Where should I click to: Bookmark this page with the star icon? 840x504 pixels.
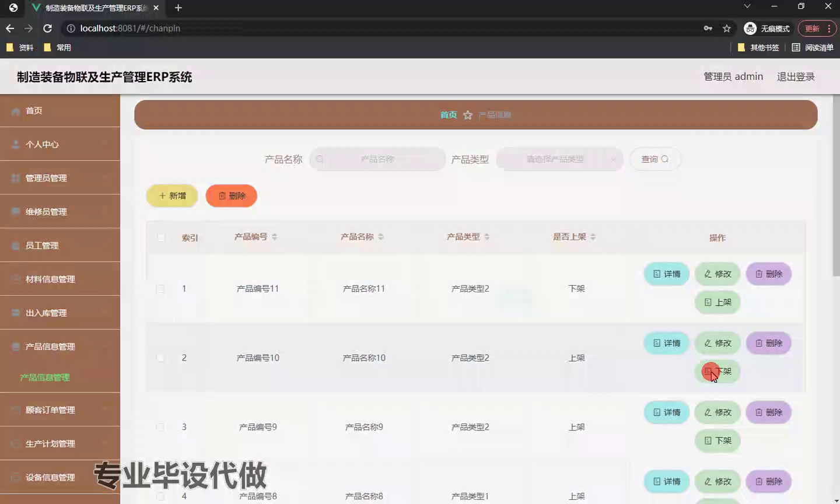tap(726, 28)
